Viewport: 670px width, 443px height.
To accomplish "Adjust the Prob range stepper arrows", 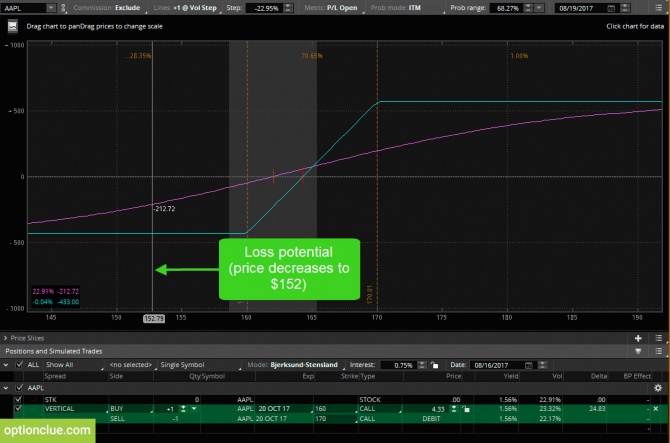I will (x=528, y=8).
